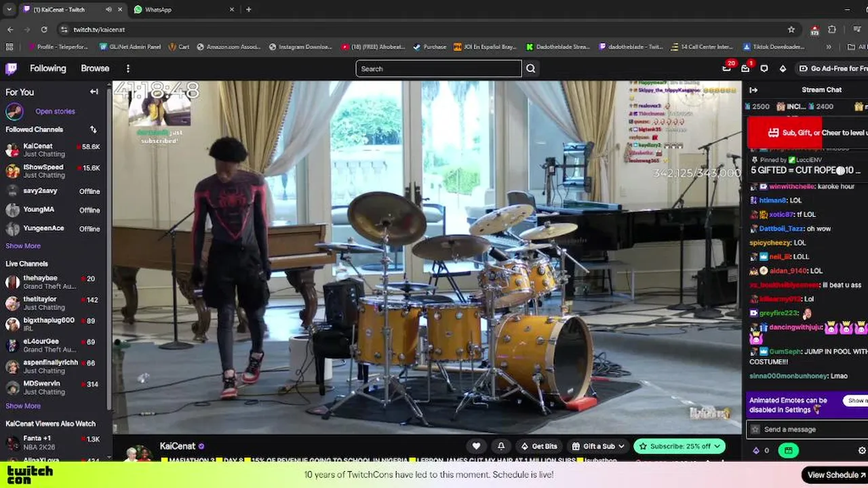Click the Get Bits button under video
This screenshot has height=488, width=868.
click(539, 446)
